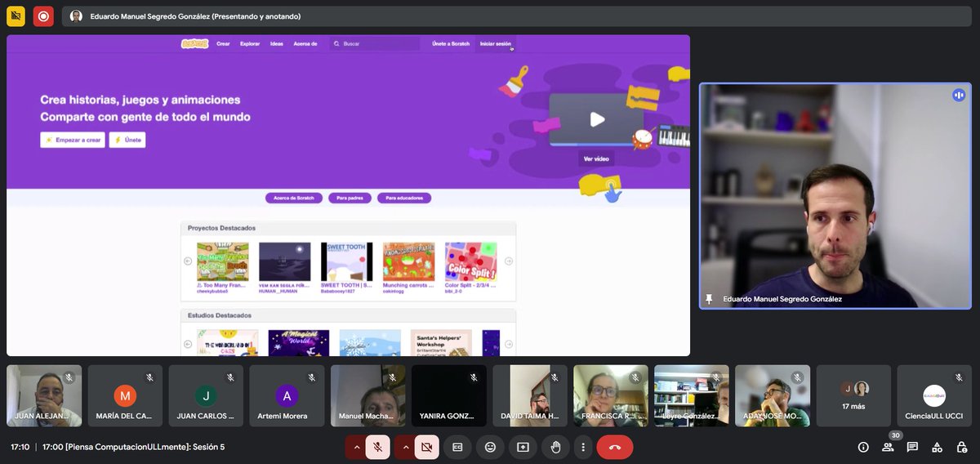This screenshot has width=980, height=464.
Task: Open the Crear menu item on Scratch
Action: (x=223, y=43)
